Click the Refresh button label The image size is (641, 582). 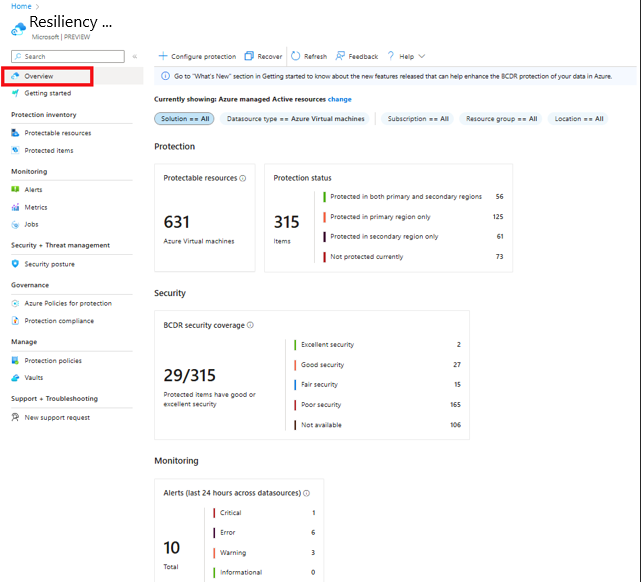[x=315, y=56]
